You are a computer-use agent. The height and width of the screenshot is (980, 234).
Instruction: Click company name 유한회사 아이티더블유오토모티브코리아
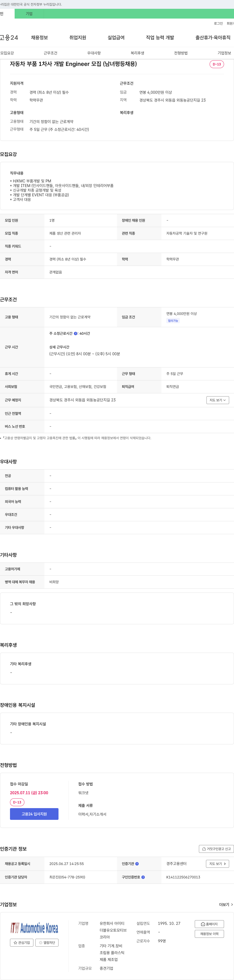click(113, 930)
